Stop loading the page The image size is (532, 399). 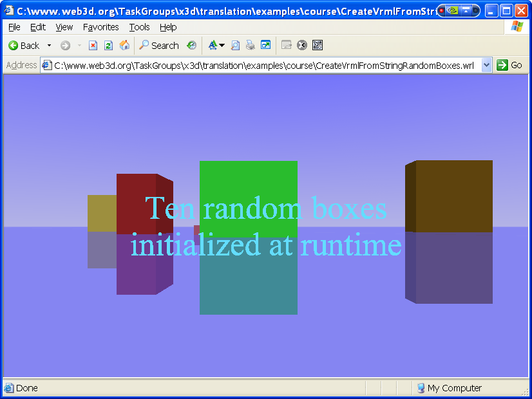(93, 46)
